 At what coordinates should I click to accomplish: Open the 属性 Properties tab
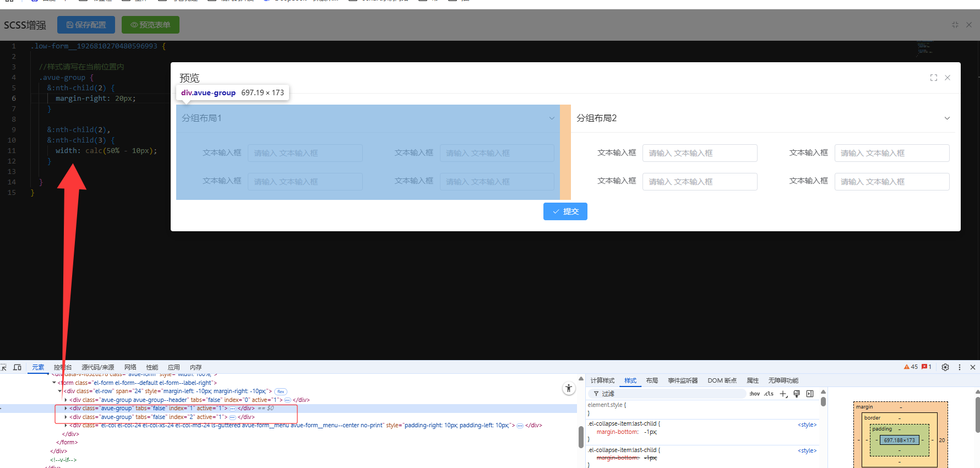click(x=753, y=380)
